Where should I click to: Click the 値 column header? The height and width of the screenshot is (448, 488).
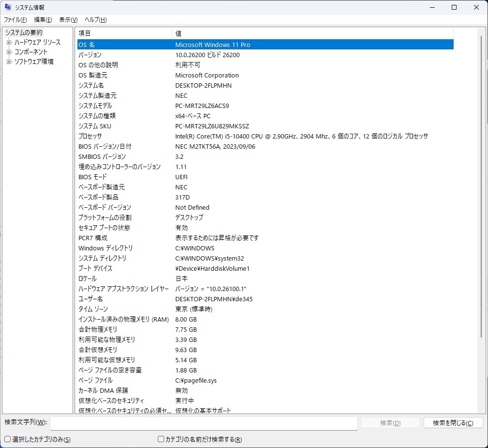(x=312, y=33)
